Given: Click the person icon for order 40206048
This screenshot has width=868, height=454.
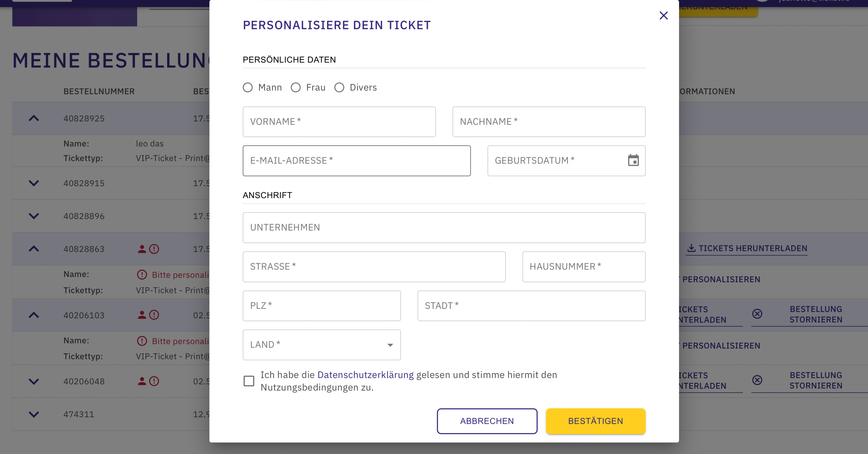Looking at the screenshot, I should coord(142,381).
